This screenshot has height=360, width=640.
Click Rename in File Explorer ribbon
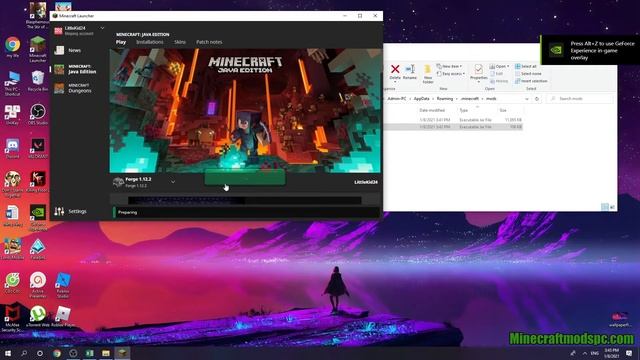tap(410, 72)
